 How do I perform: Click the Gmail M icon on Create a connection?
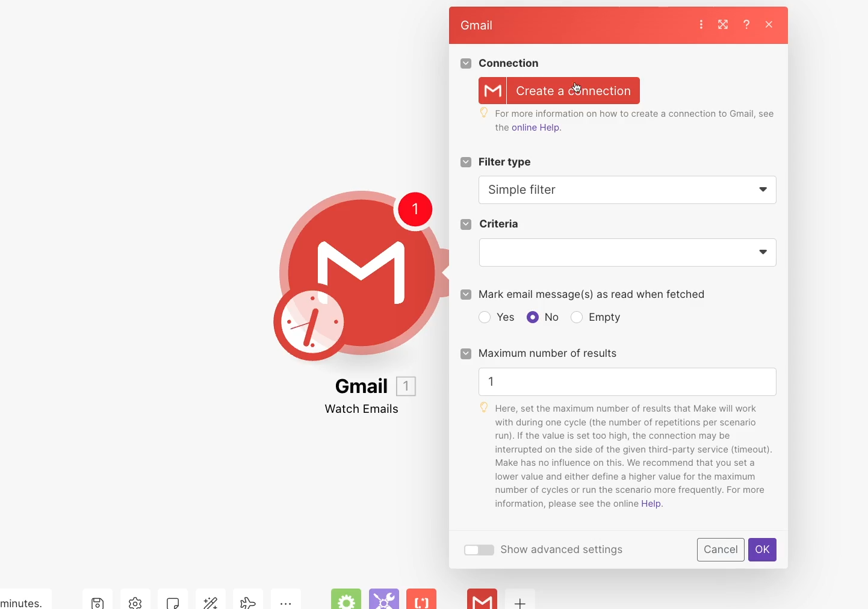(492, 91)
